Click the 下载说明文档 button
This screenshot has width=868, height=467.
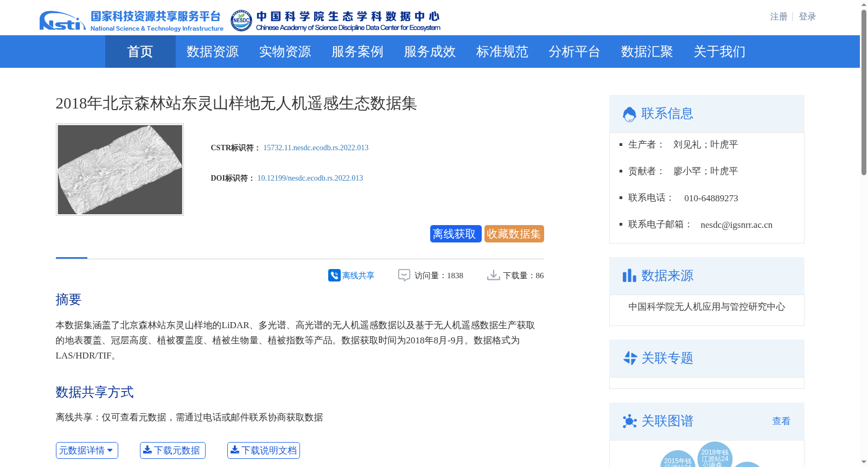pos(264,450)
